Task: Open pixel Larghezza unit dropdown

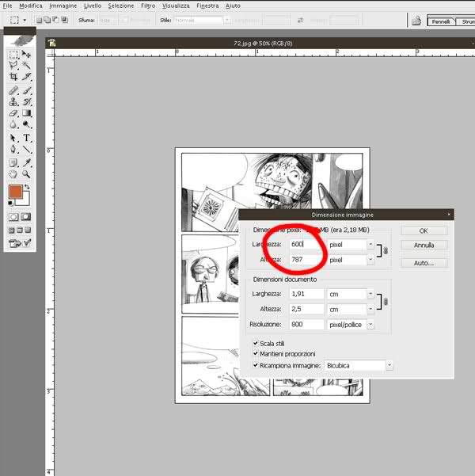Action: pos(370,245)
